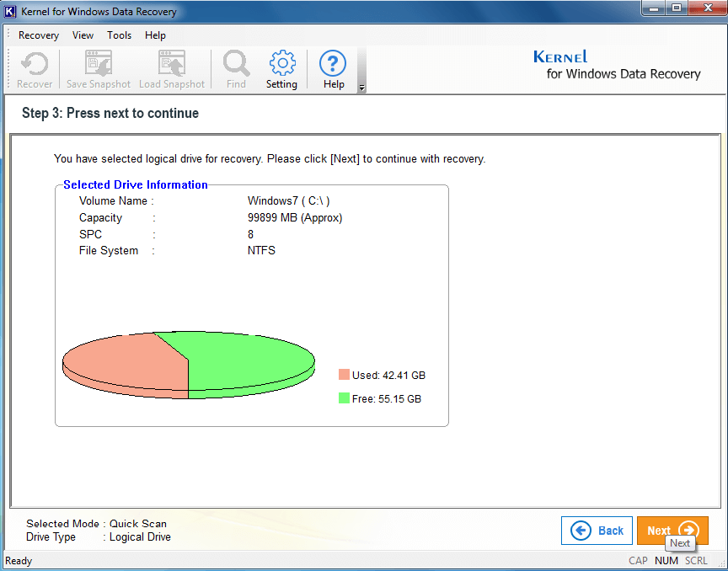Click the CAP indicator in status bar
The image size is (728, 571).
pos(639,561)
